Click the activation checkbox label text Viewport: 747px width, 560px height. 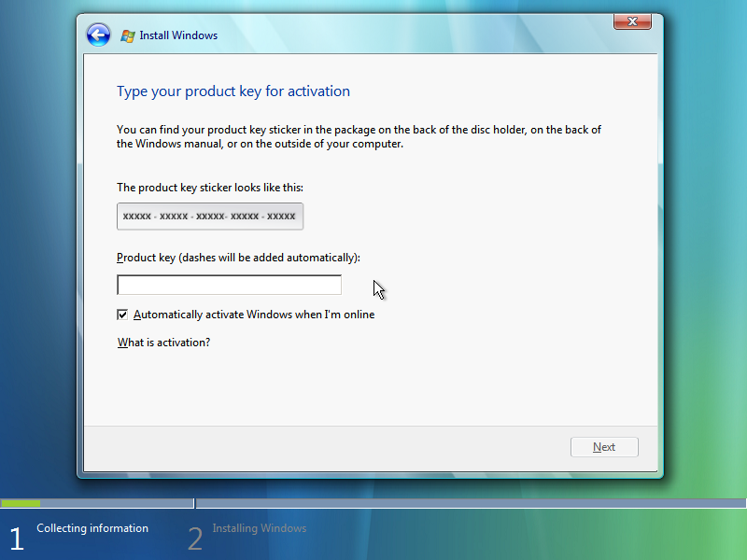pos(253,315)
